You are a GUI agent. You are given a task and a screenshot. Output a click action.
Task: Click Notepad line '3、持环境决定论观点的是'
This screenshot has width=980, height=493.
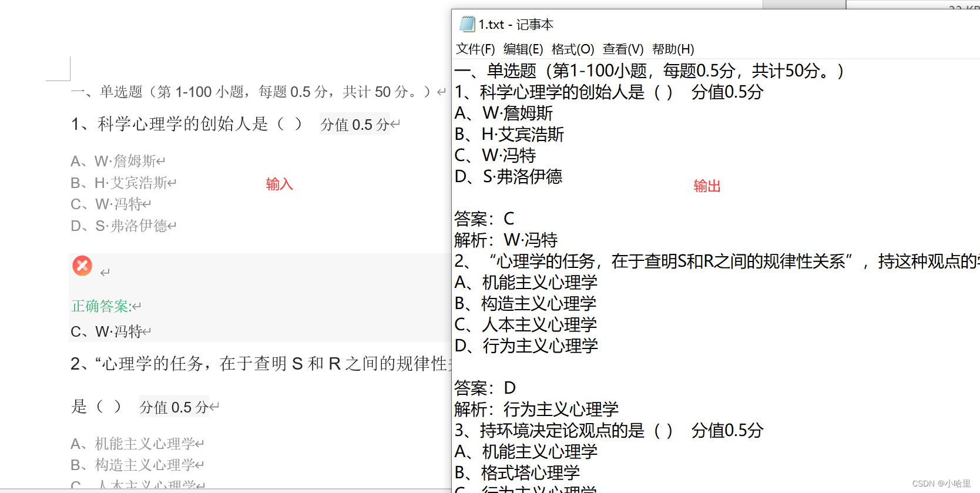point(609,431)
